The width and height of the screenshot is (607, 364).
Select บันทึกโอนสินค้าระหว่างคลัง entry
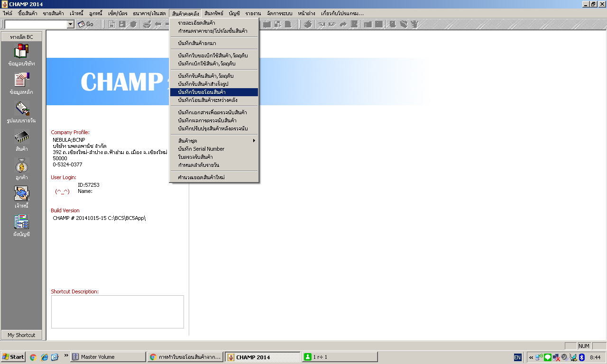(214, 100)
